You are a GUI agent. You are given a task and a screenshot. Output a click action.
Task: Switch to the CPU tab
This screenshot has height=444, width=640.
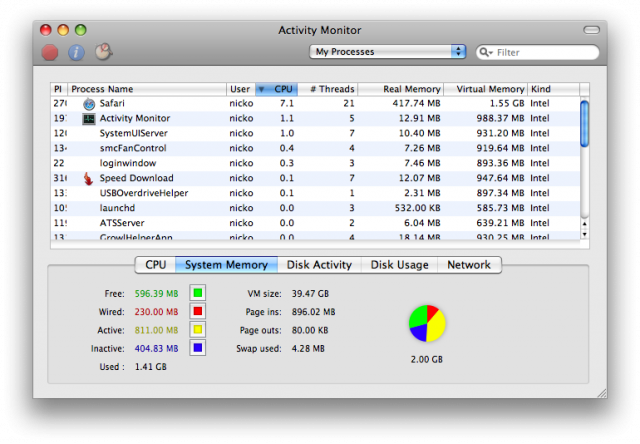[x=156, y=265]
